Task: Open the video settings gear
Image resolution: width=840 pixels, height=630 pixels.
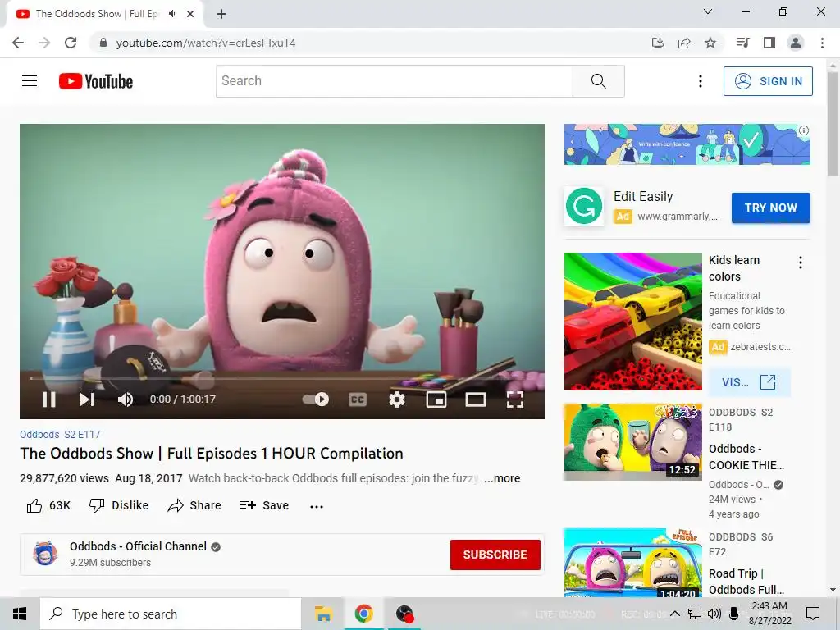Action: [x=397, y=399]
